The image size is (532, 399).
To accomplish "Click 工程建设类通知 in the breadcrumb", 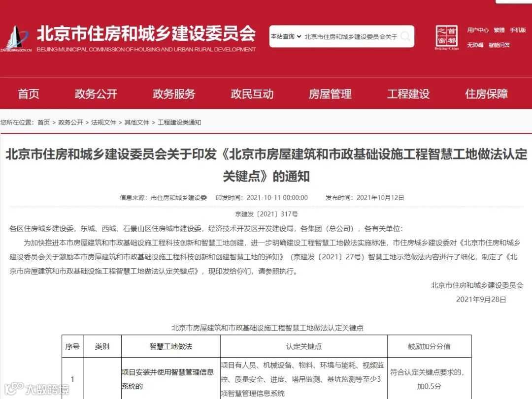I will (179, 123).
